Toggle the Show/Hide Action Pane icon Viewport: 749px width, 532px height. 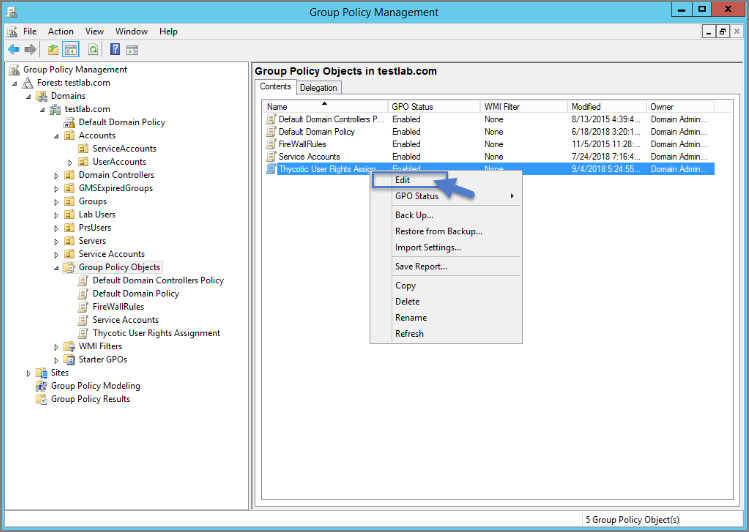(132, 49)
